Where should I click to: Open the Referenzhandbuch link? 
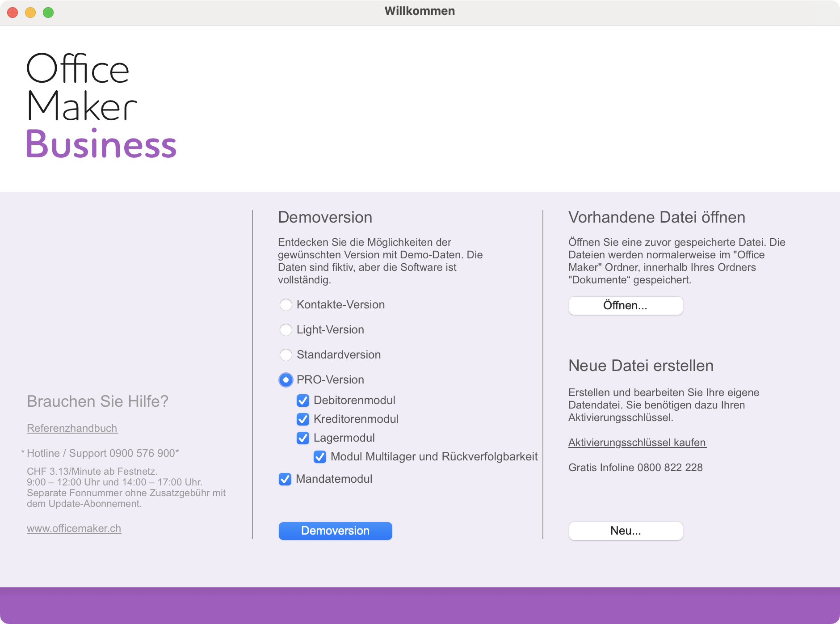[x=72, y=428]
